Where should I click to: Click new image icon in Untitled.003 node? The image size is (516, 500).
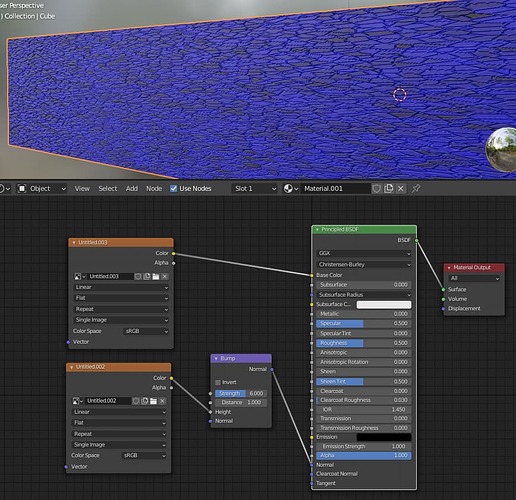point(147,276)
